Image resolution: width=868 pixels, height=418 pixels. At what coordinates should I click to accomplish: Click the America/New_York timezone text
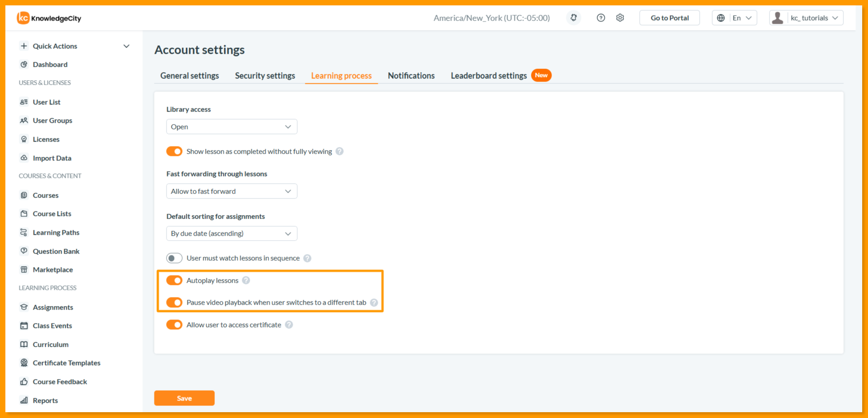[492, 18]
